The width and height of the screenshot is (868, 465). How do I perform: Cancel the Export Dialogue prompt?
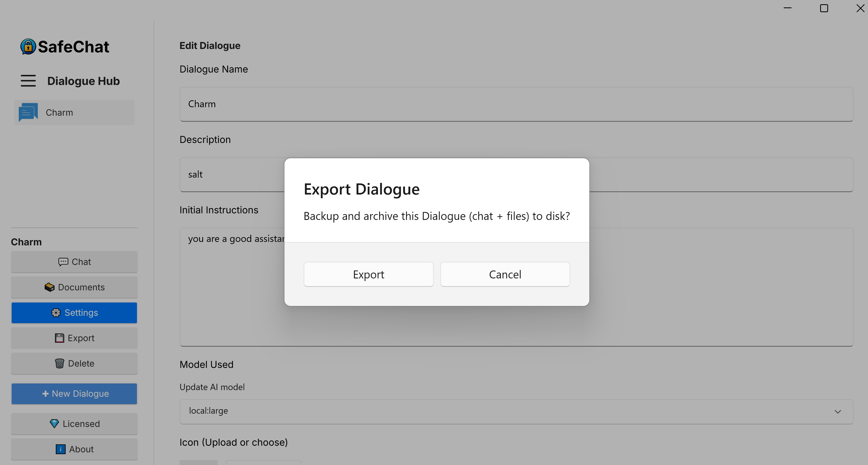coord(505,274)
